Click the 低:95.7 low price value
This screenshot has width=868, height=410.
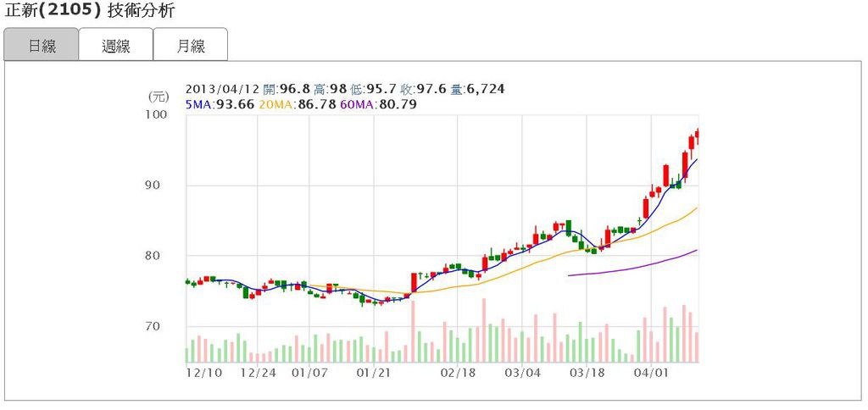[x=374, y=89]
